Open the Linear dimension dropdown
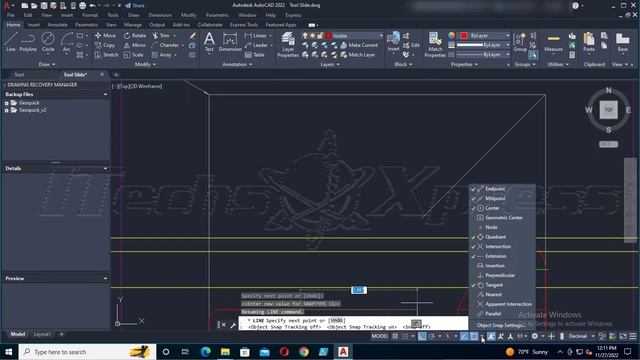This screenshot has width=640, height=360. (270, 36)
